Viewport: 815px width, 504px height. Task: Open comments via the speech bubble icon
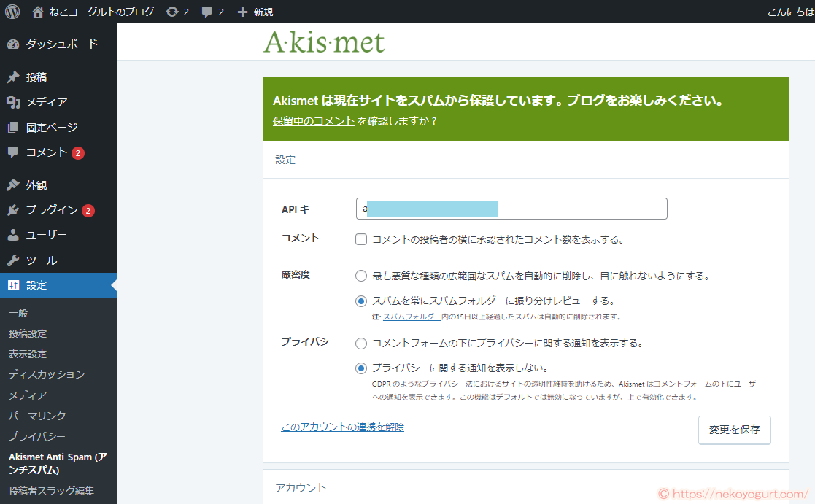pos(208,11)
